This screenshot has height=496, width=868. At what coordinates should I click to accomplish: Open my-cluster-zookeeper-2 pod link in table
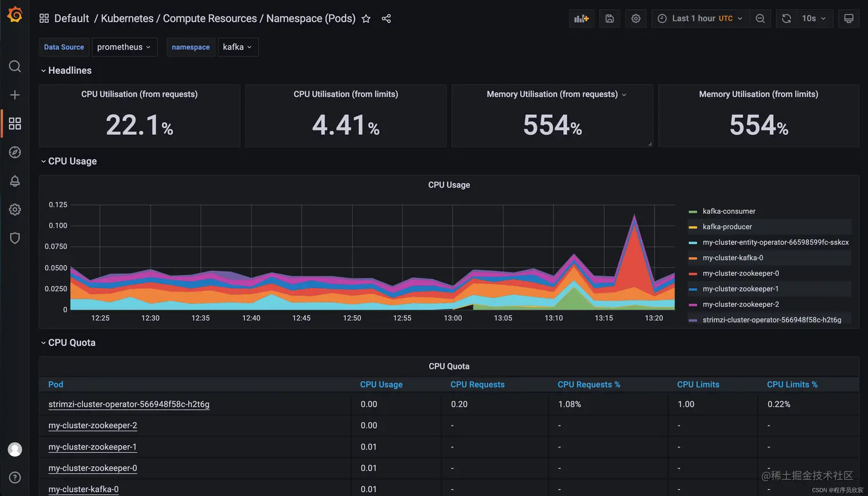tap(92, 425)
